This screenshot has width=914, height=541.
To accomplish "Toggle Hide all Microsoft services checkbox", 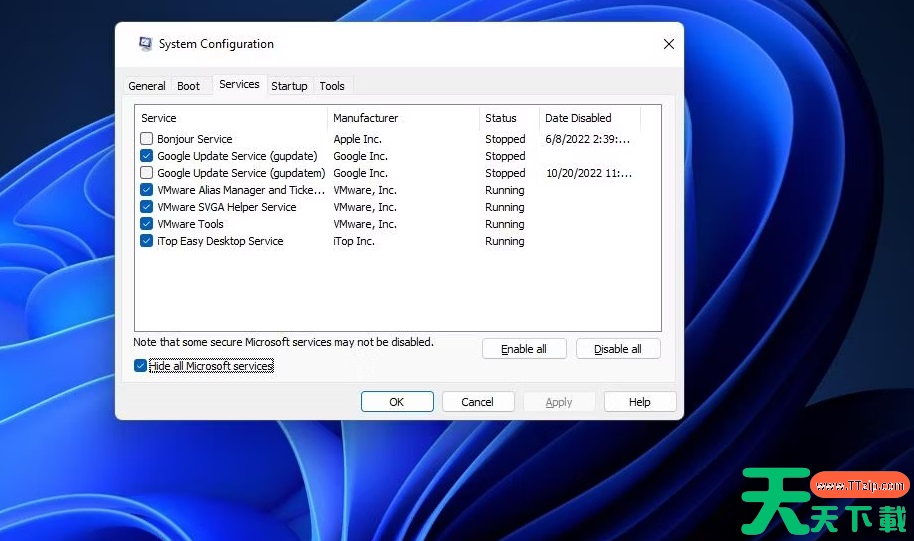I will (x=140, y=366).
